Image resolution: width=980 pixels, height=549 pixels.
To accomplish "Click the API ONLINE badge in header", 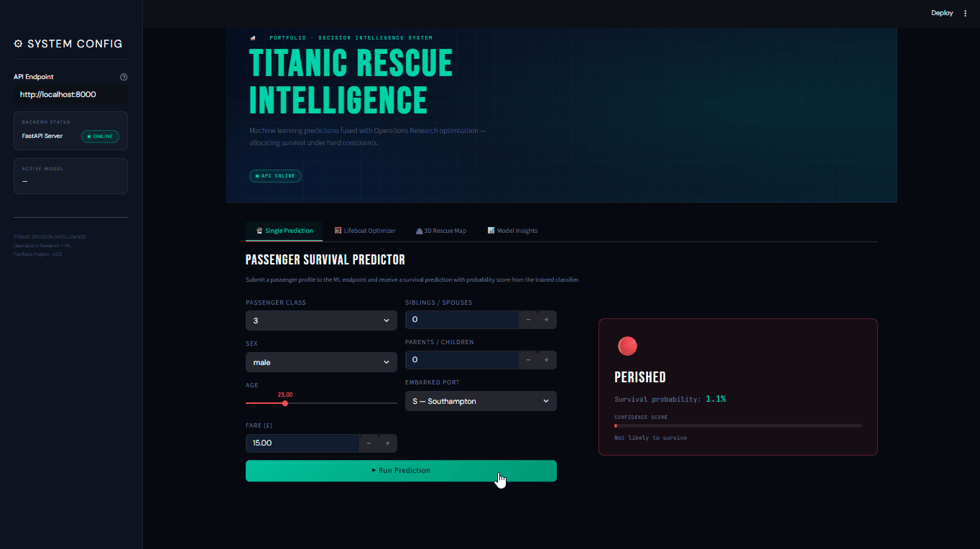I will (275, 176).
